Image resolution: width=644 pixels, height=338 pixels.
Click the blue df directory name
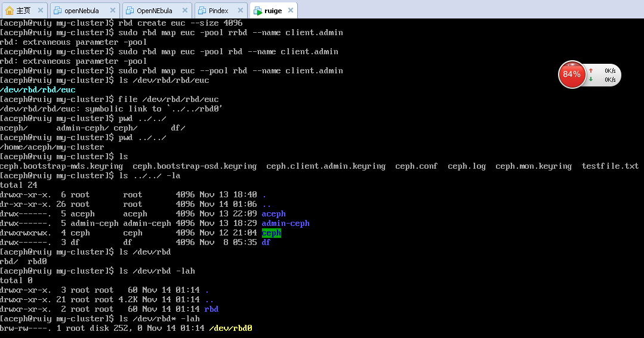[266, 243]
